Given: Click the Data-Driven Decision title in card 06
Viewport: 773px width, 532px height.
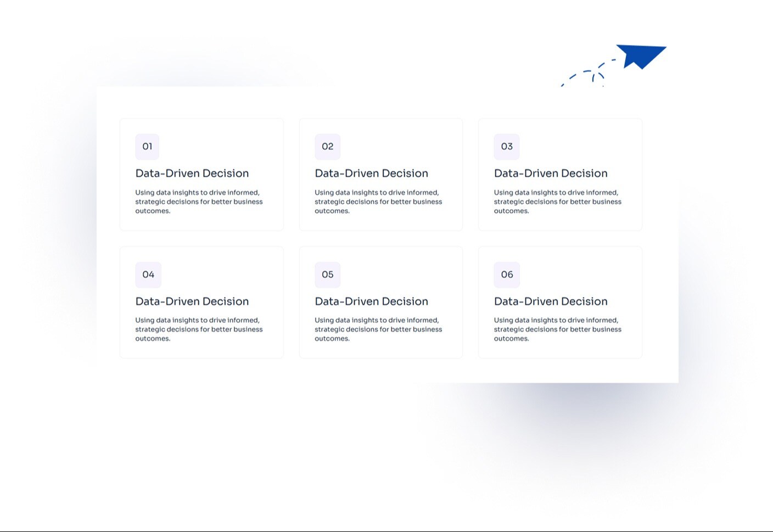Looking at the screenshot, I should click(x=551, y=301).
